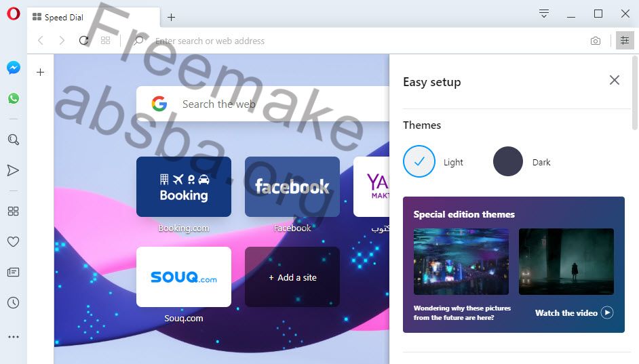This screenshot has width=639, height=364.
Task: Open the Opera main menu logo
Action: (x=14, y=14)
